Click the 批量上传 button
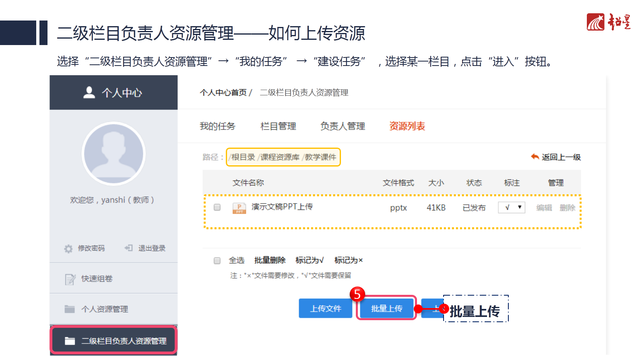644x362 pixels. point(386,309)
